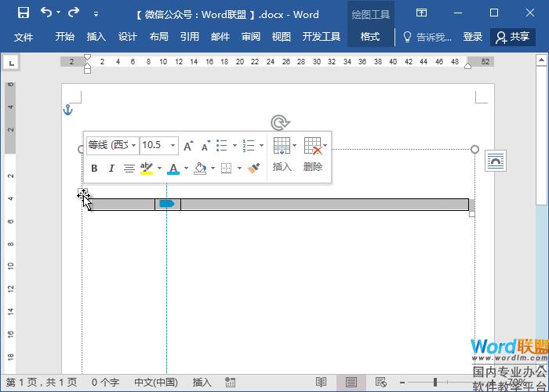Expand the shading color arrow
Screen dimensions: 549x392
[213, 169]
